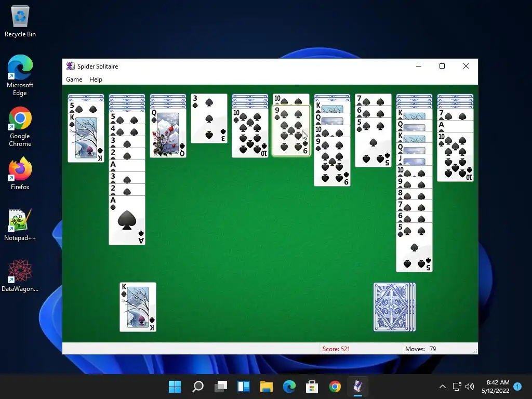The image size is (532, 399).
Task: Select the bottom 9 of spades in the seventh column
Action: pos(332,161)
